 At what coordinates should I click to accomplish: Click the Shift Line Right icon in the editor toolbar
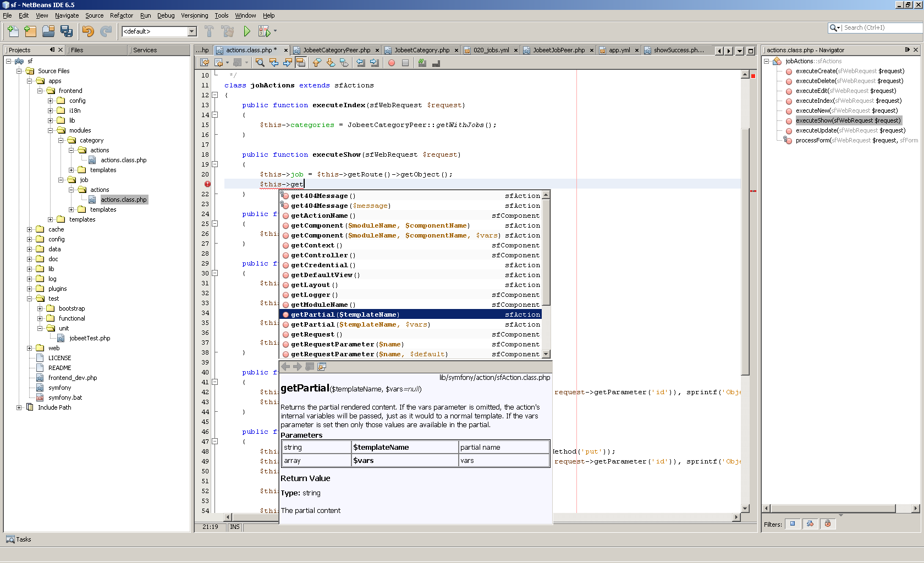375,63
